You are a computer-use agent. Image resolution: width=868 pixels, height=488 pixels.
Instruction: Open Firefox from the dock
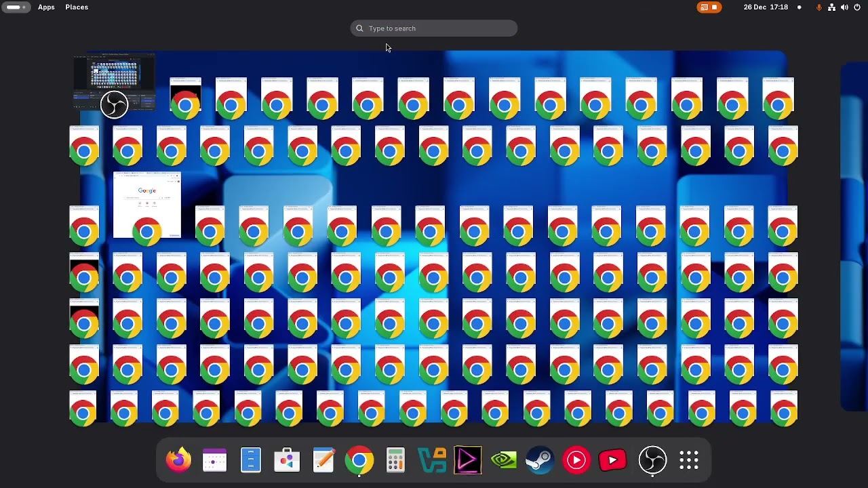pos(179,461)
